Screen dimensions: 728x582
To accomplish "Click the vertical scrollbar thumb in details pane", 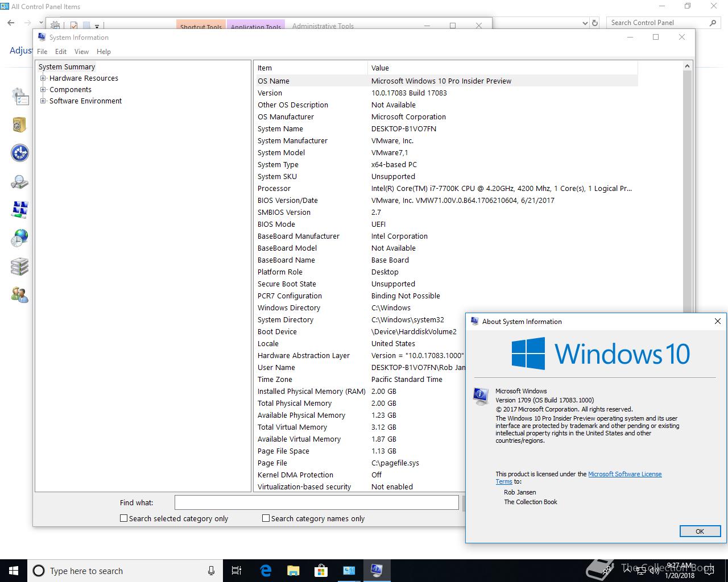I will click(x=687, y=192).
